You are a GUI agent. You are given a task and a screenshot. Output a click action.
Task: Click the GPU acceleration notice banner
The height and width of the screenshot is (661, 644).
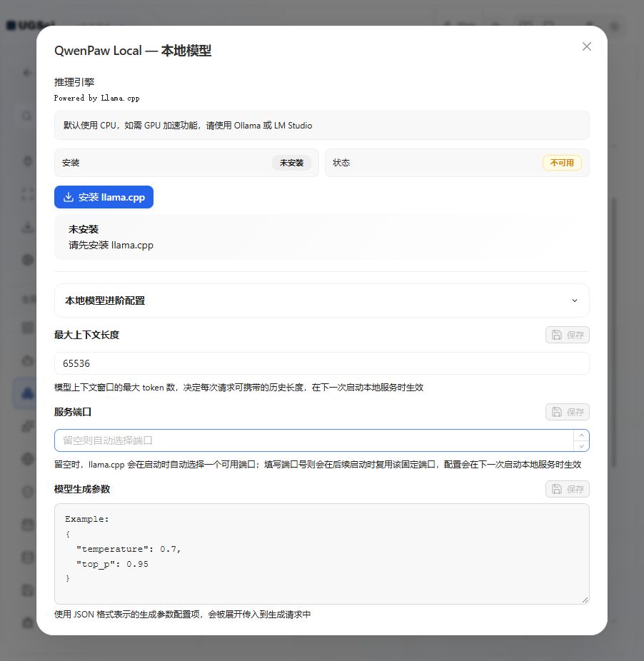pyautogui.click(x=322, y=125)
